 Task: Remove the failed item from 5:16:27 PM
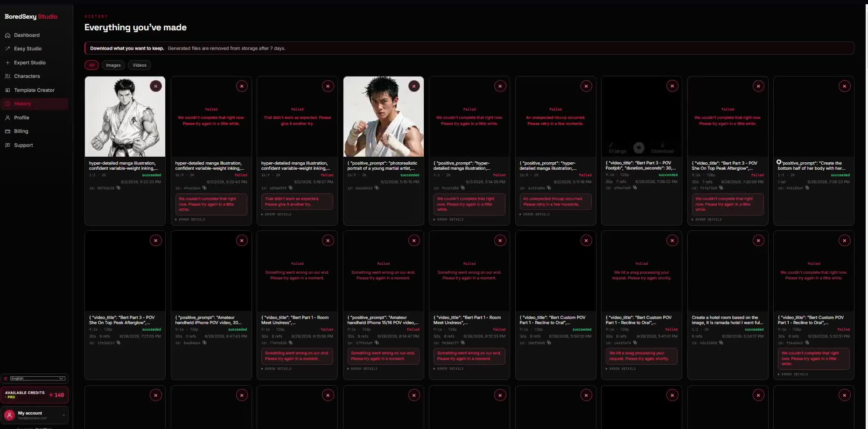(x=328, y=86)
